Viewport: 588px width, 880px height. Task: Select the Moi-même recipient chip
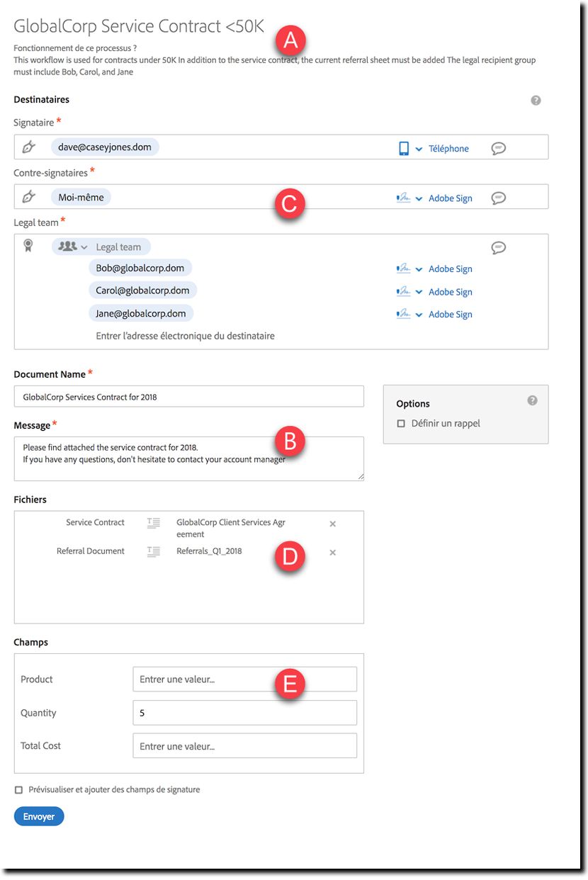pyautogui.click(x=81, y=197)
